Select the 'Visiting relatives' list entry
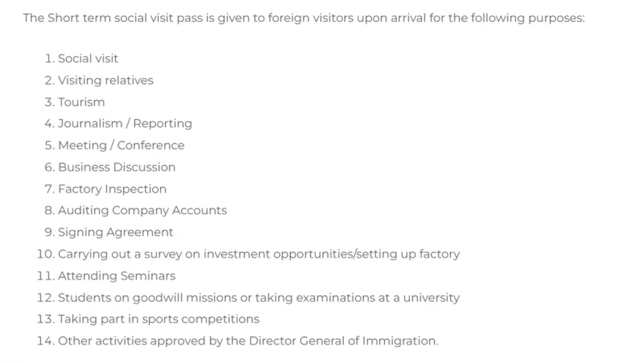644x363 pixels. [x=105, y=81]
